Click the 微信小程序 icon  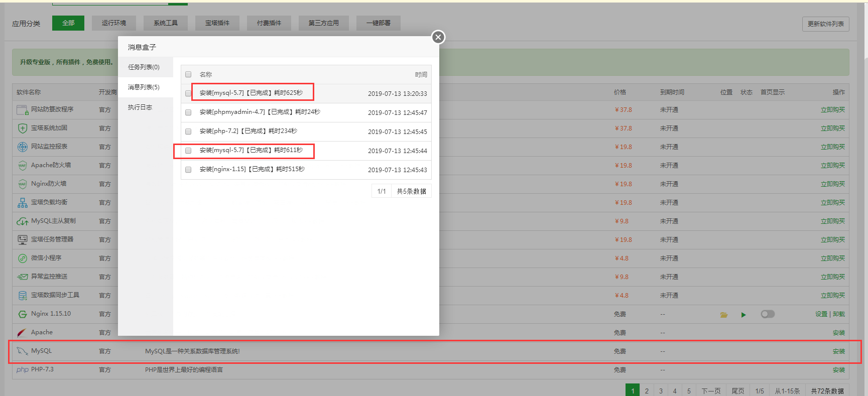click(23, 258)
